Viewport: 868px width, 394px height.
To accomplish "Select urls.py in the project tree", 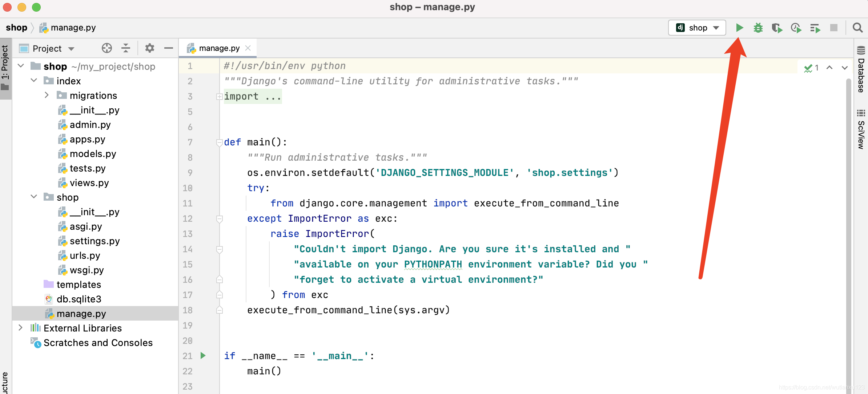I will 85,256.
